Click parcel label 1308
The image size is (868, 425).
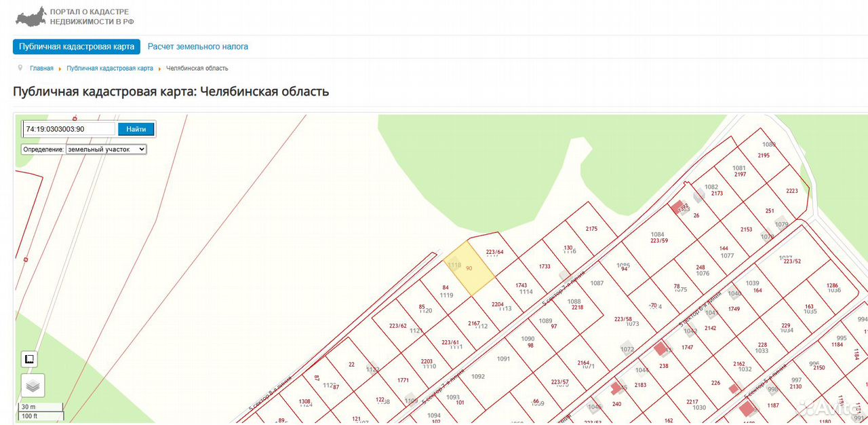[304, 401]
